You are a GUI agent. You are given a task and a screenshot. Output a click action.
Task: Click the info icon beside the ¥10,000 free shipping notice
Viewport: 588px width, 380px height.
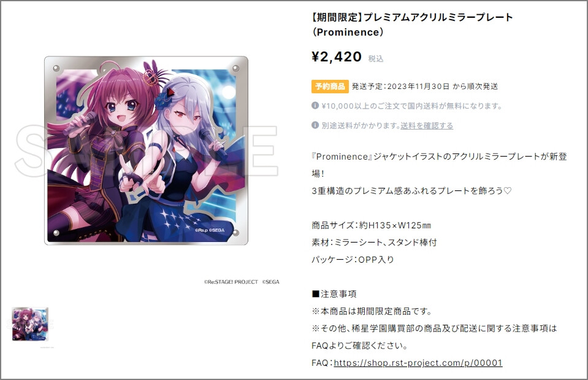[x=315, y=106]
